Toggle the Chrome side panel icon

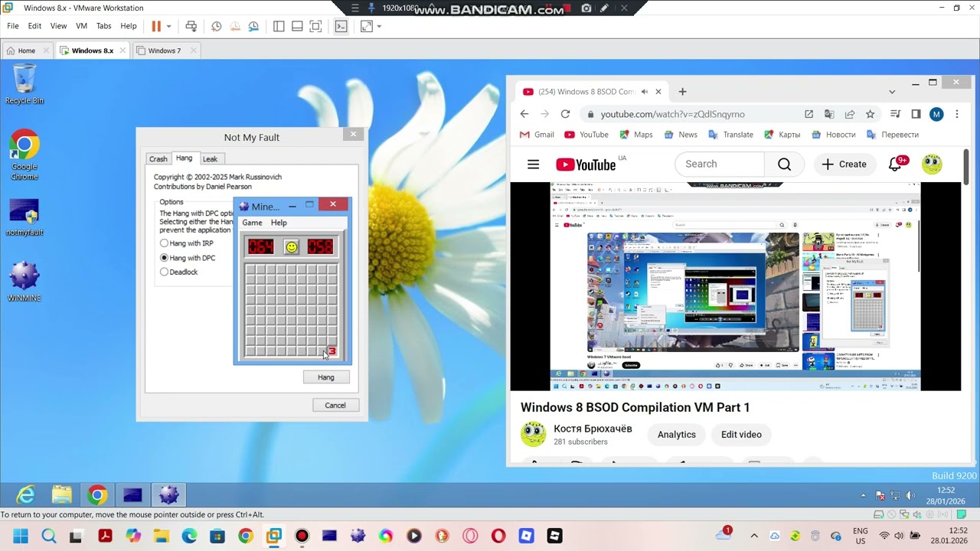pos(916,114)
